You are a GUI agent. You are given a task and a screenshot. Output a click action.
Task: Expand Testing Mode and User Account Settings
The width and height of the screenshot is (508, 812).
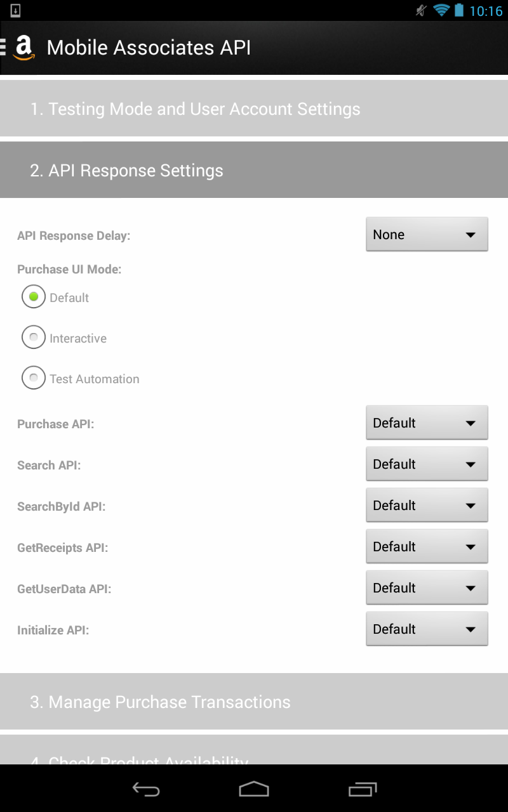pyautogui.click(x=254, y=108)
